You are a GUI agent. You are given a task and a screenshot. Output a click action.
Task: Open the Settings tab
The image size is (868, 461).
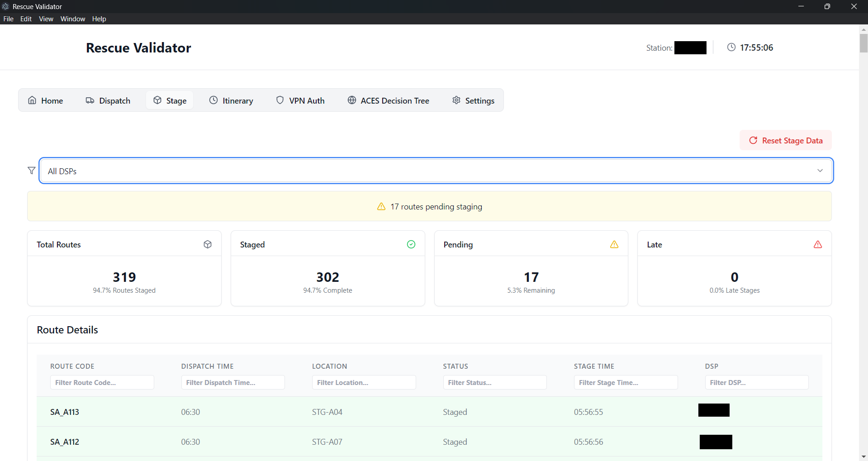473,100
